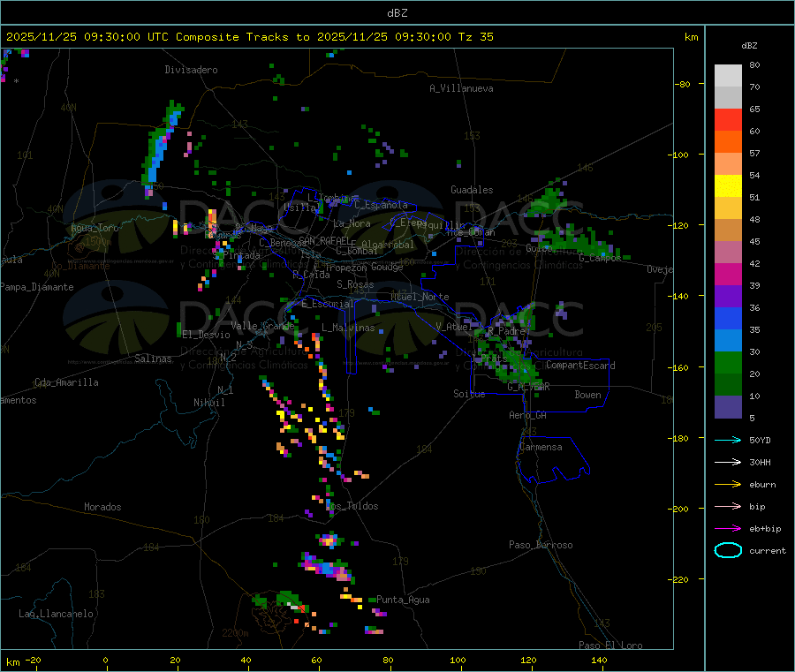
Task: Click the S_Rosas map label
Action: (355, 284)
